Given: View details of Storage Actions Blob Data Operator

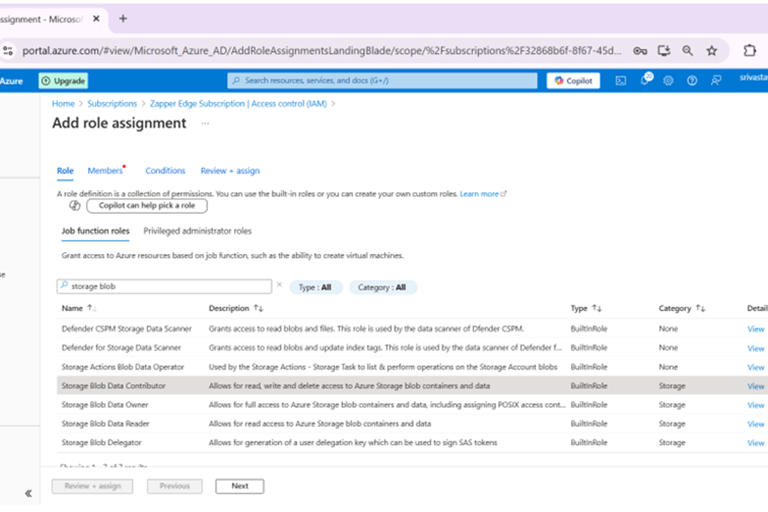Looking at the screenshot, I should [756, 367].
